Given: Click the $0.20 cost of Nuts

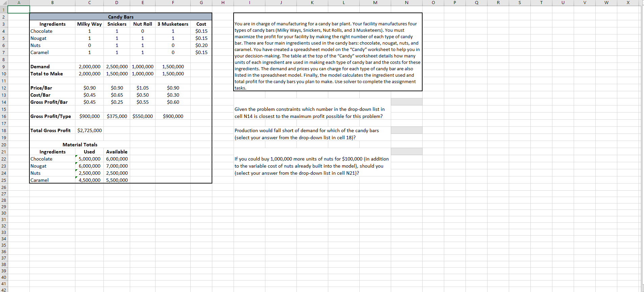Looking at the screenshot, I should (x=201, y=45).
